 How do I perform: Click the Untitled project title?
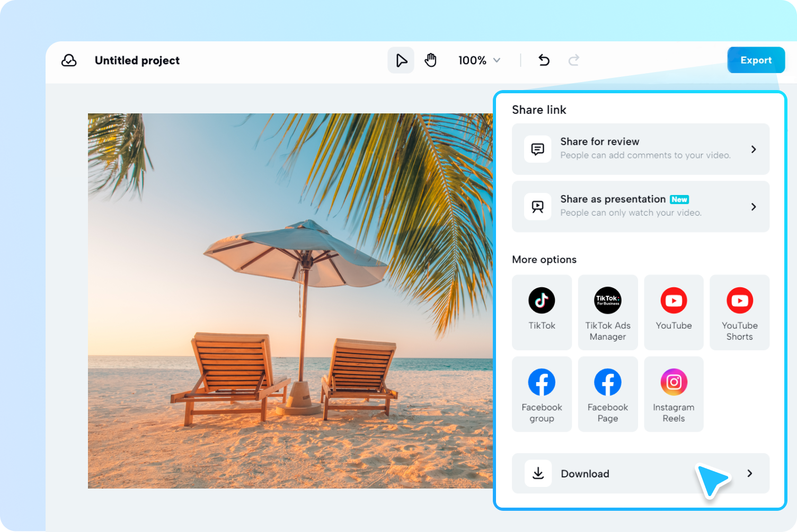[137, 60]
